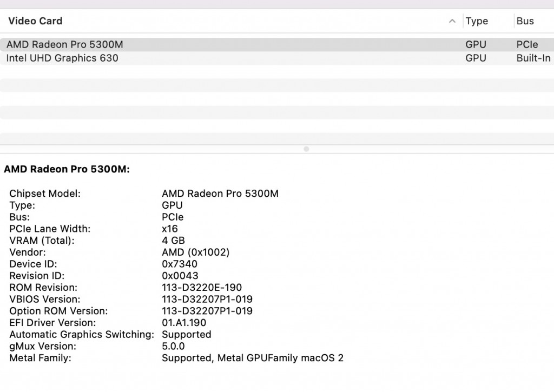Click the lane width value x16
554x392 pixels.
click(x=169, y=229)
